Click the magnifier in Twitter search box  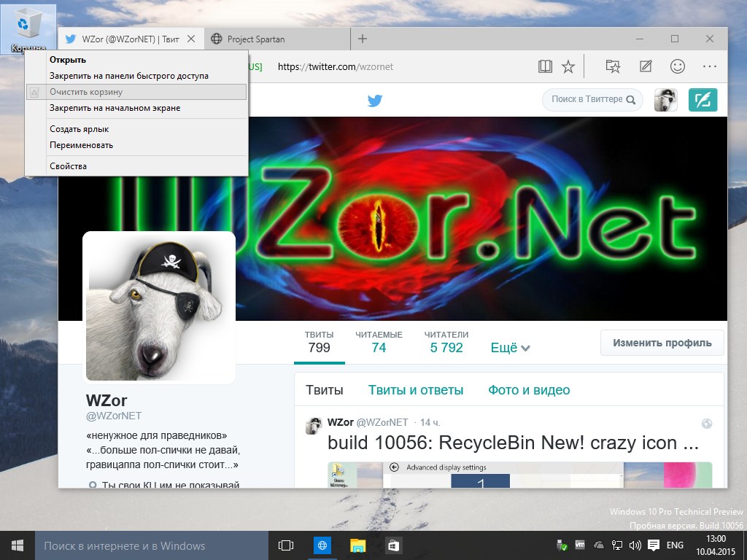631,100
